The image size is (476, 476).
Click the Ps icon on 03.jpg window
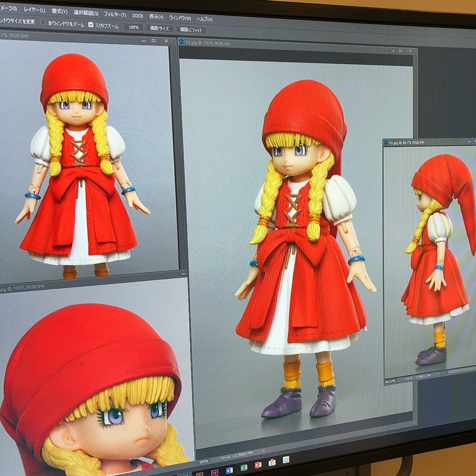[385, 143]
